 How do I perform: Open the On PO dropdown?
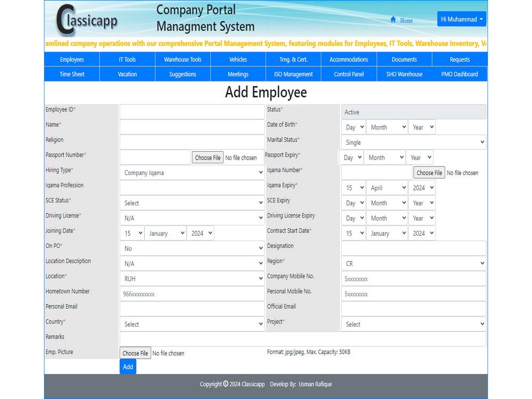click(192, 248)
